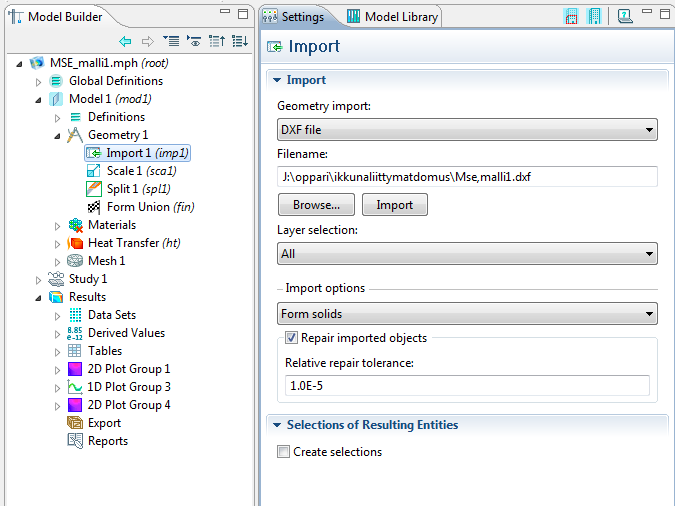The height and width of the screenshot is (506, 675).
Task: Collapse the Import section triangle
Action: (x=277, y=80)
